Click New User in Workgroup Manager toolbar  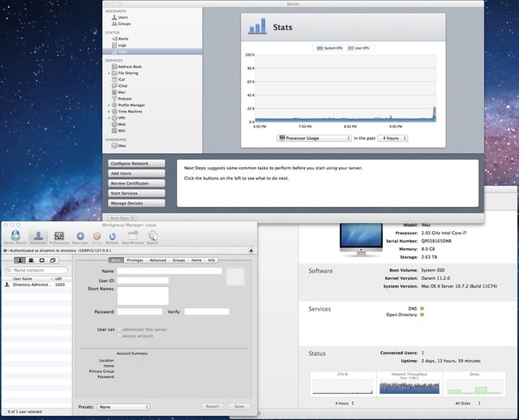tap(80, 238)
